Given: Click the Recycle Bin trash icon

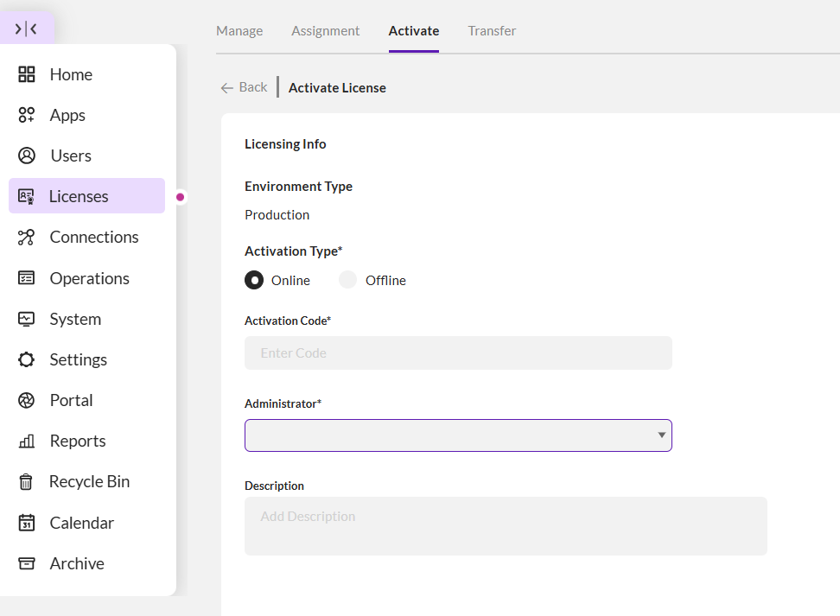Looking at the screenshot, I should [x=26, y=481].
